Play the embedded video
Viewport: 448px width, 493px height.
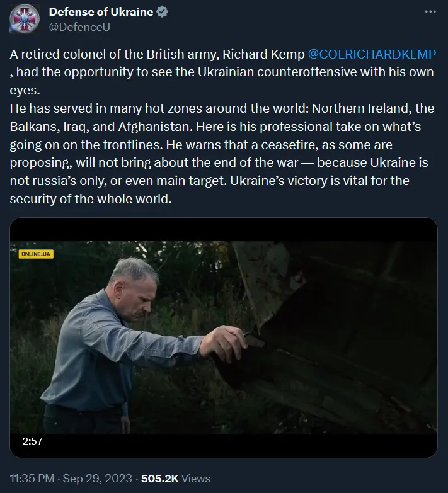tap(224, 337)
